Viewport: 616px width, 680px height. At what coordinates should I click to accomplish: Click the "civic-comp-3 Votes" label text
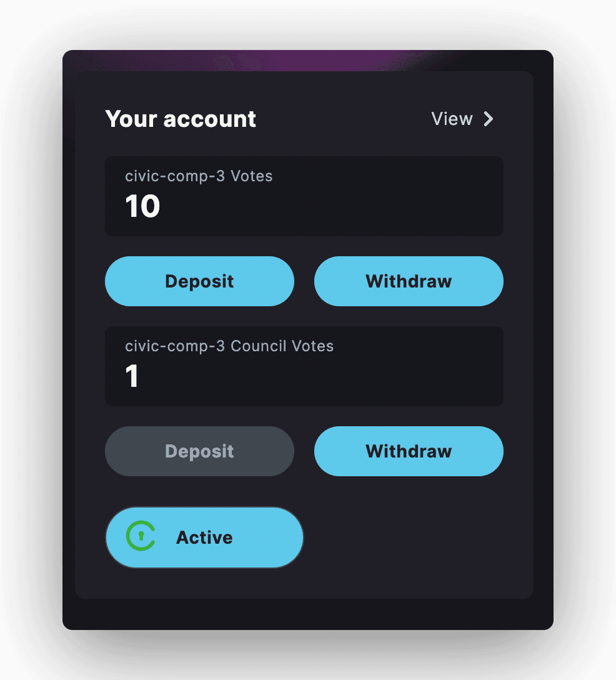(199, 176)
